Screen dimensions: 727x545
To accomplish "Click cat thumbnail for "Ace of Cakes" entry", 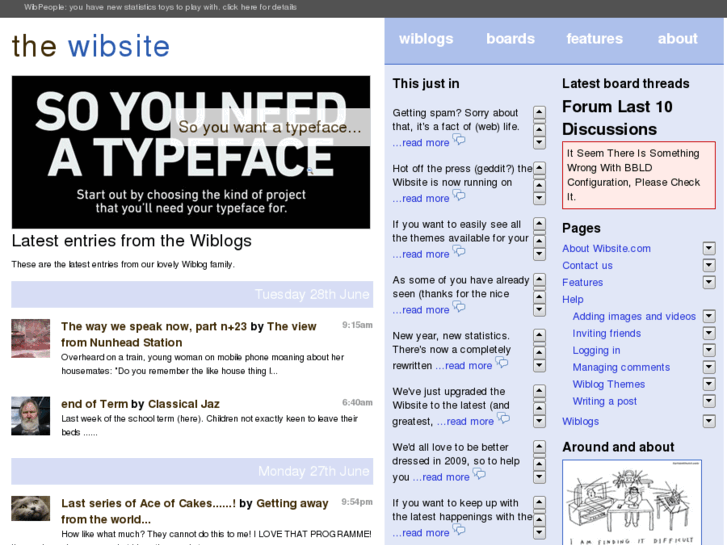I will coord(31,508).
